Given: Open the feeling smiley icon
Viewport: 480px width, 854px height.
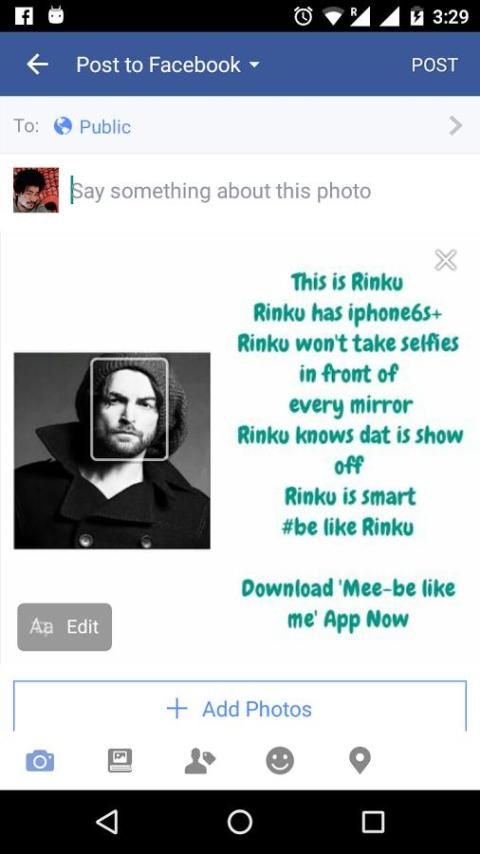Looking at the screenshot, I should (x=280, y=760).
